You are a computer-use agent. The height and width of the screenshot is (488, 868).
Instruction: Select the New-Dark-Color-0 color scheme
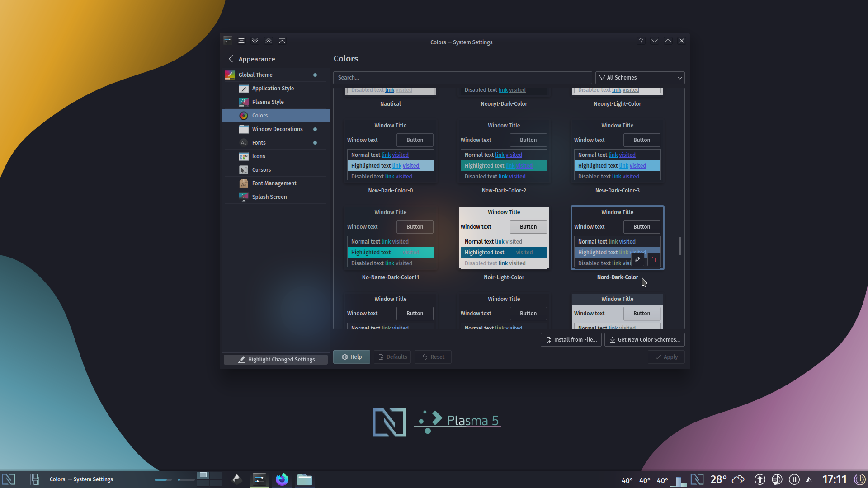point(391,150)
